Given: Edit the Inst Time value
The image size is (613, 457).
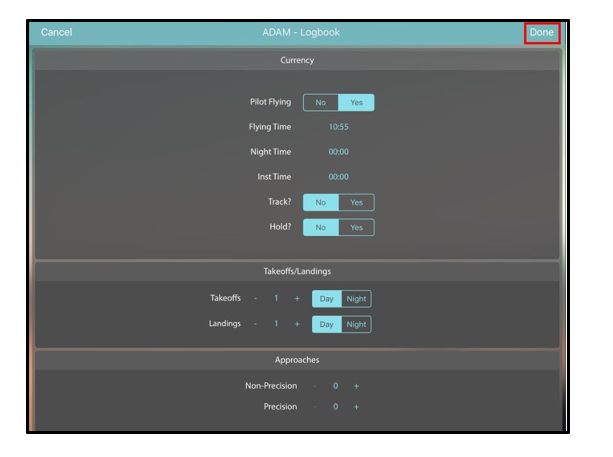Looking at the screenshot, I should 338,177.
